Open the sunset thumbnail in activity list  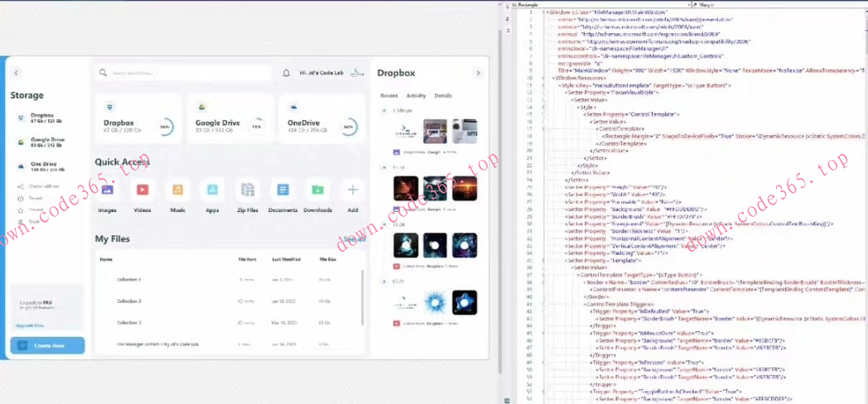(465, 188)
